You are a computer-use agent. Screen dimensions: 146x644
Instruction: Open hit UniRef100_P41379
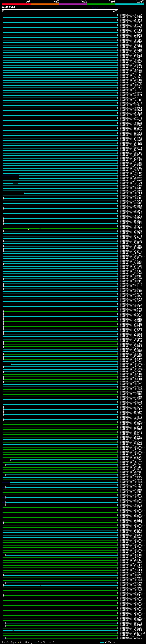pos(131,48)
